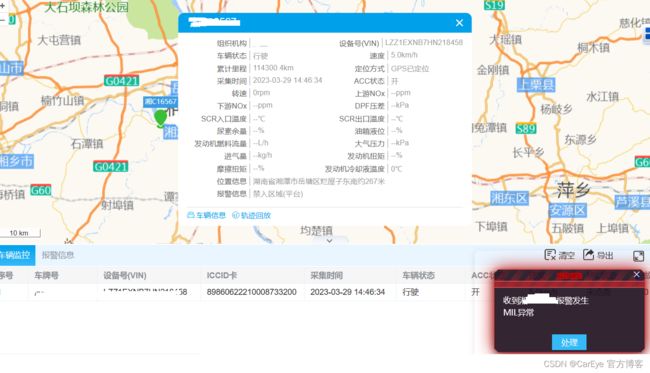Click the 导出 export button
The image size is (650, 373).
(598, 255)
